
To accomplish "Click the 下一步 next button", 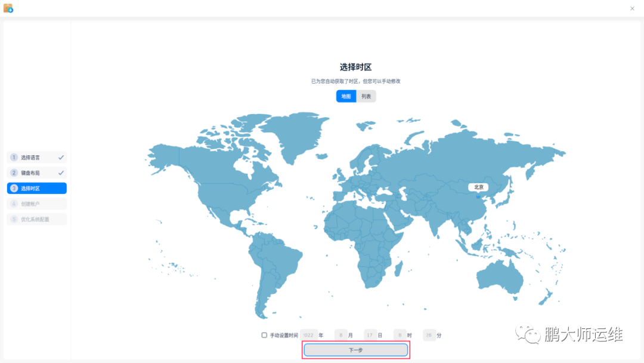I will [355, 350].
